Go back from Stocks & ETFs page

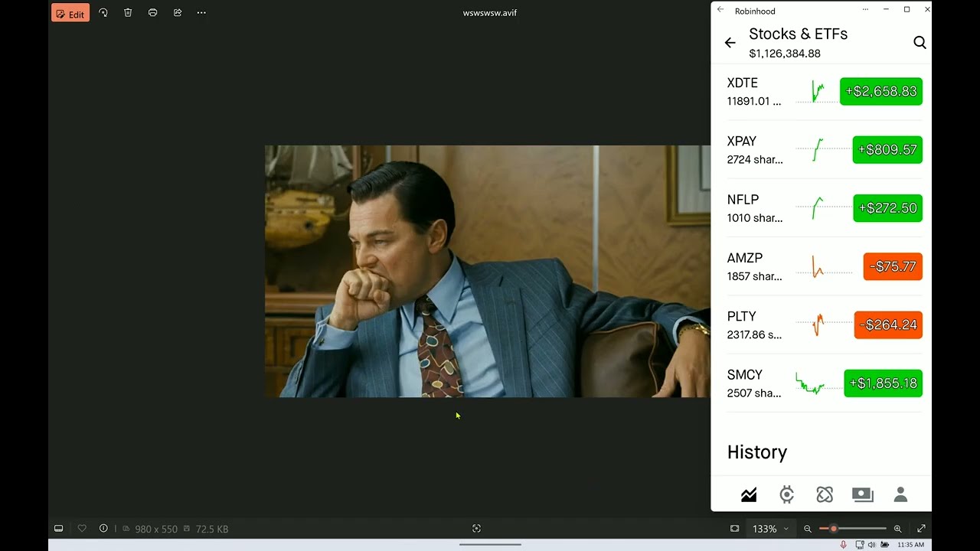coord(730,43)
